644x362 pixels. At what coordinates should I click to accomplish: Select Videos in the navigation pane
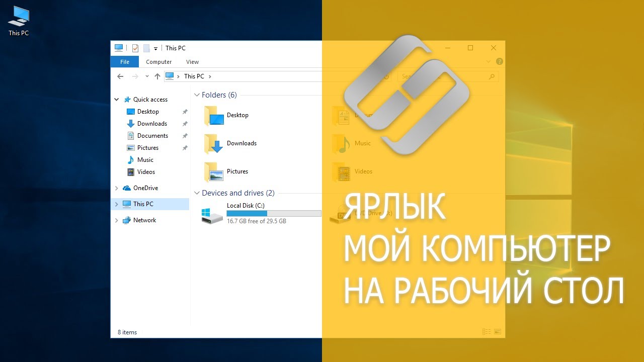pyautogui.click(x=146, y=172)
